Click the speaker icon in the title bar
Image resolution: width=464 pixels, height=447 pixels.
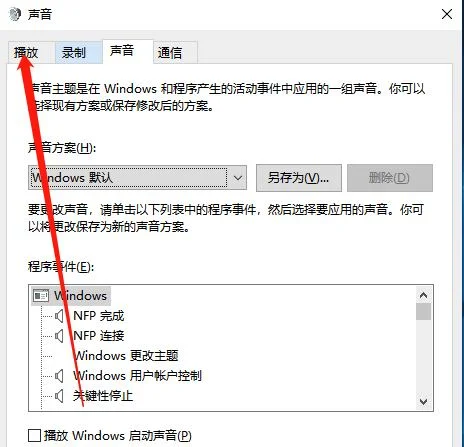[x=15, y=14]
